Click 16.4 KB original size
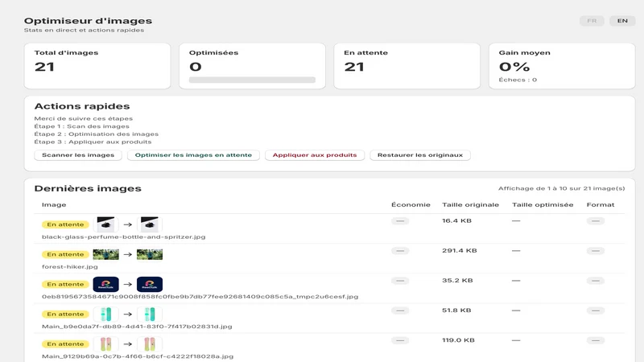Viewport: 644px width, 362px height. [456, 220]
